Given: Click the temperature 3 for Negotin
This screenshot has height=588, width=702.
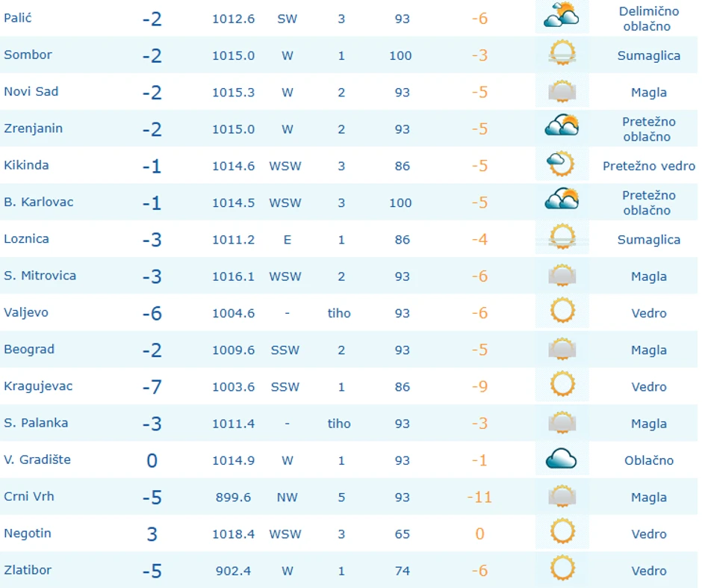Looking at the screenshot, I should click(152, 533).
